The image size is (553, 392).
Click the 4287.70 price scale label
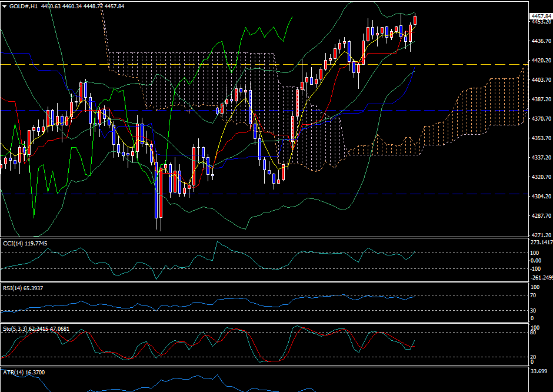[540, 216]
